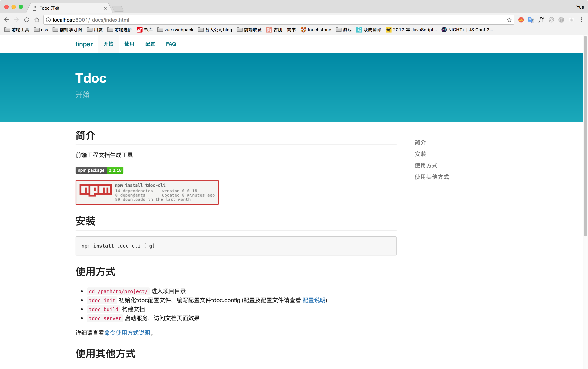This screenshot has width=588, height=369.
Task: Open Google Translate extension icon
Action: (x=531, y=20)
